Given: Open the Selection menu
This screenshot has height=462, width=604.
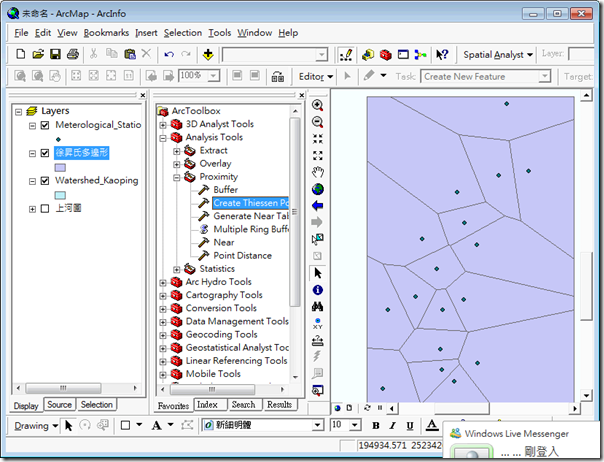Looking at the screenshot, I should click(x=183, y=33).
